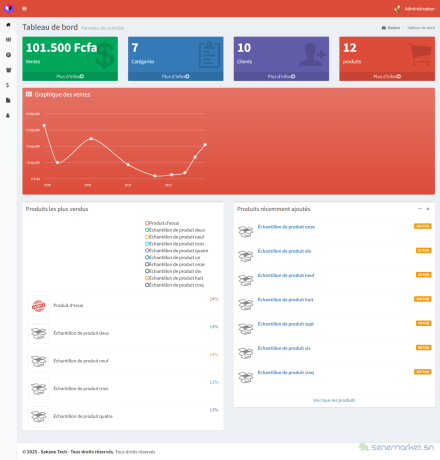The width and height of the screenshot is (440, 460).
Task: Open recently added Échantillon de produit dix
Action: pos(284,251)
